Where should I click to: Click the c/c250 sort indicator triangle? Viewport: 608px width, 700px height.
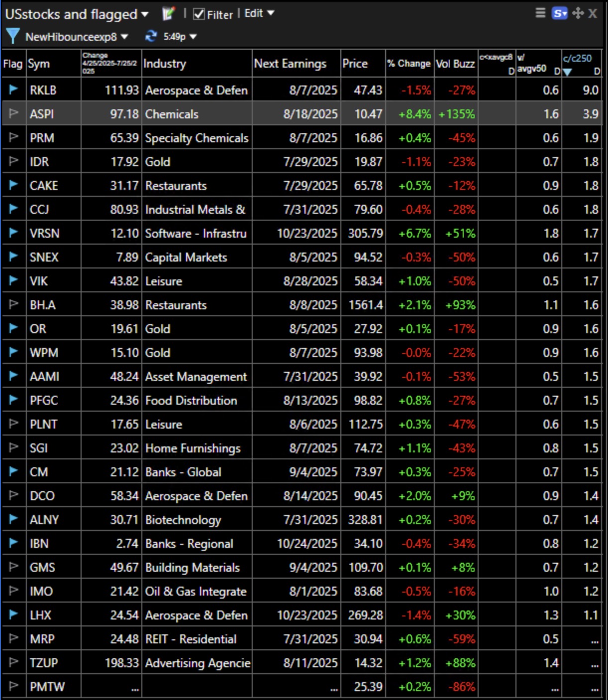[x=568, y=71]
